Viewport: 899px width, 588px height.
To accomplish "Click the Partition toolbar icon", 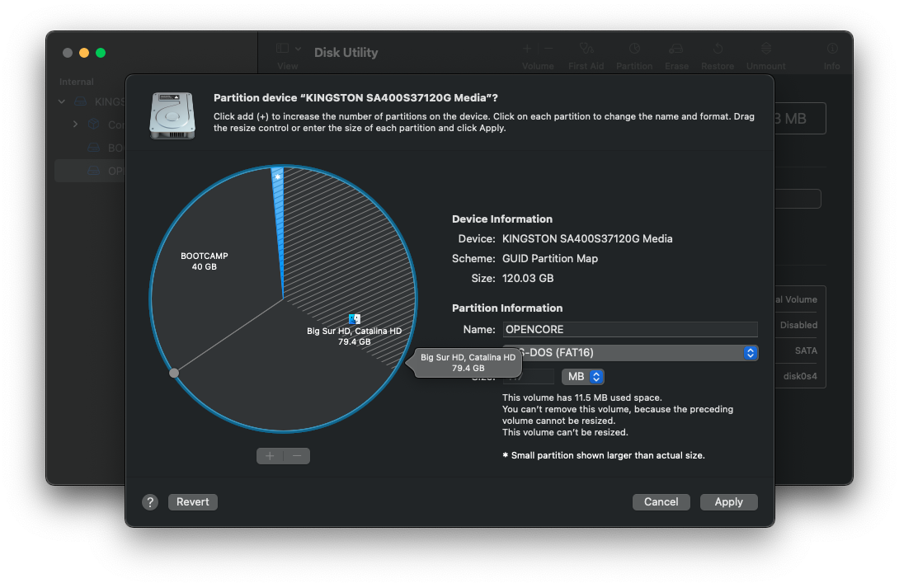I will 634,49.
